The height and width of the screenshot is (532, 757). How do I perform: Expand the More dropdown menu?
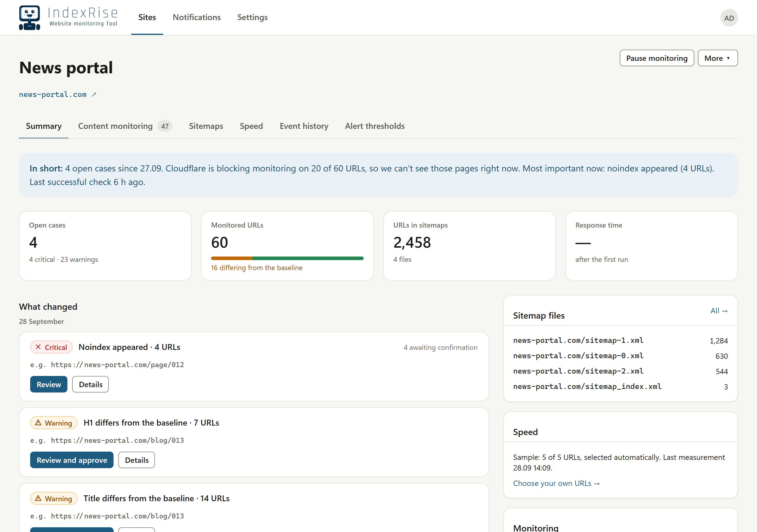[717, 58]
